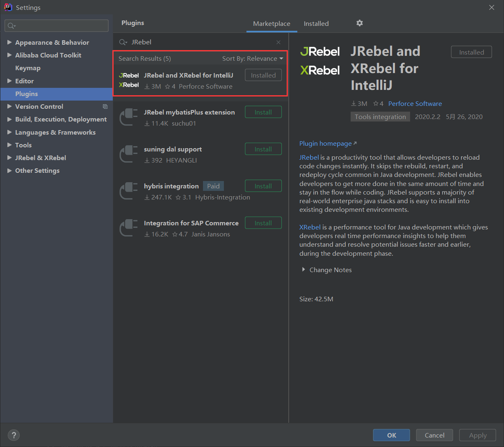The width and height of the screenshot is (504, 447).
Task: Click Search Results (5) header
Action: [x=145, y=59]
